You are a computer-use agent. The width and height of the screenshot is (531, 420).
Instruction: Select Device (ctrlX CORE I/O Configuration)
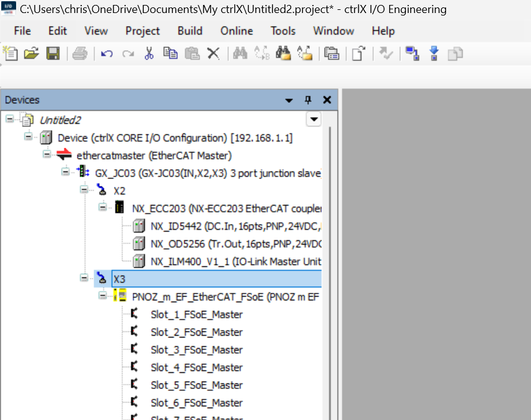coord(175,138)
